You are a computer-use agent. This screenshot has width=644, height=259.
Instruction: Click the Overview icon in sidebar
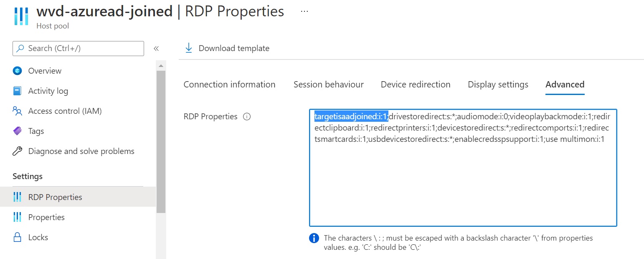[17, 71]
